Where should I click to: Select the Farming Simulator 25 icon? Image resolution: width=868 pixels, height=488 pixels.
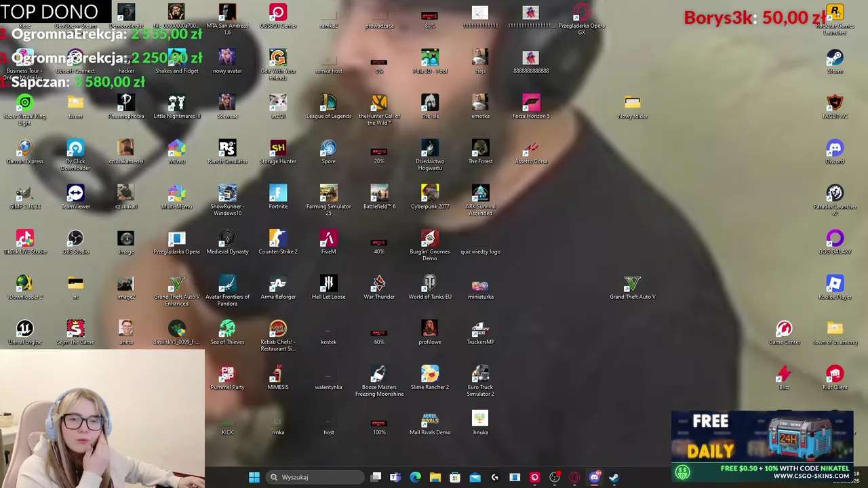pos(328,200)
